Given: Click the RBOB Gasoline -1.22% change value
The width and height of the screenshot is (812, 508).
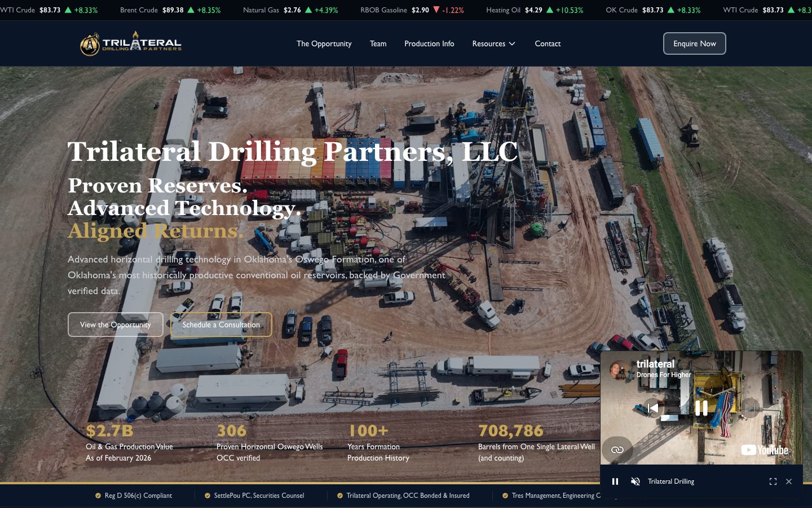Looking at the screenshot, I should [x=453, y=10].
